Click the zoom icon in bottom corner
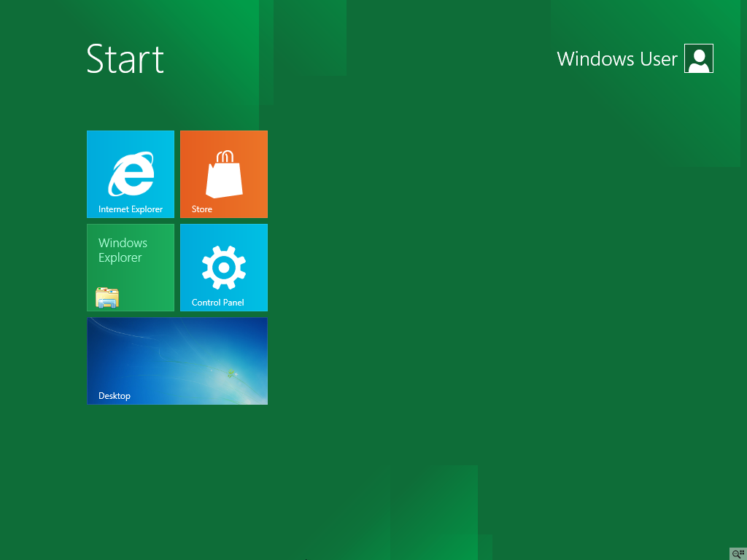This screenshot has width=747, height=560. pos(738,554)
